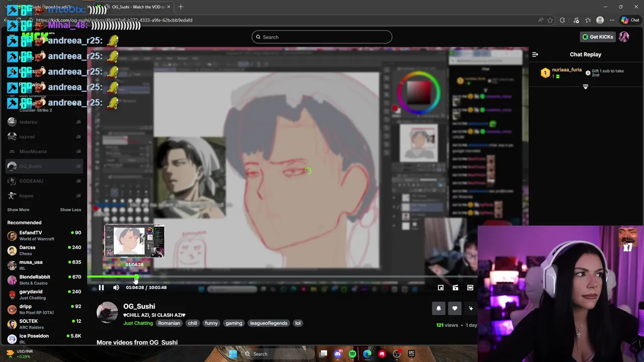Collapse chat with the Chat Replay arrow icon
Viewport: 644px width, 362px height.
click(x=535, y=54)
